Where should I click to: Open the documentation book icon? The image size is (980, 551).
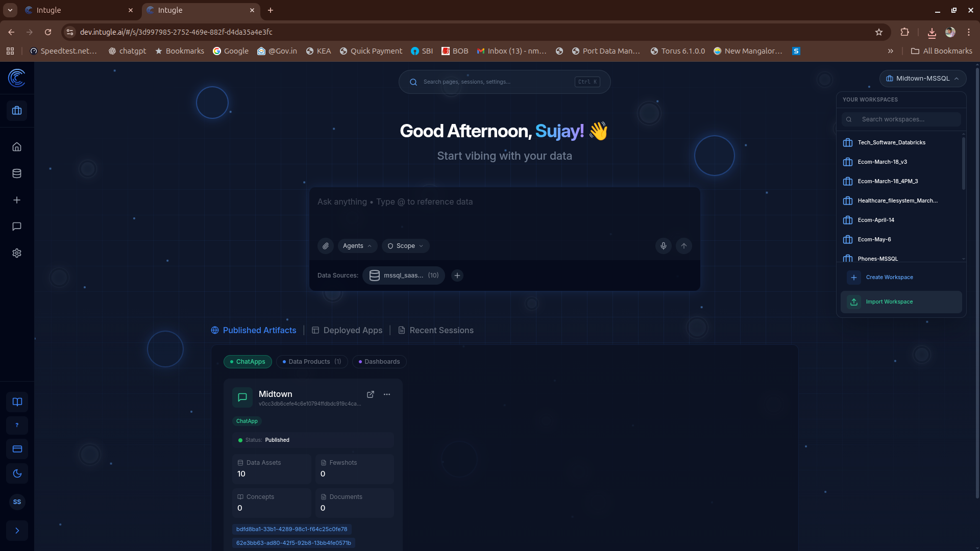[17, 402]
